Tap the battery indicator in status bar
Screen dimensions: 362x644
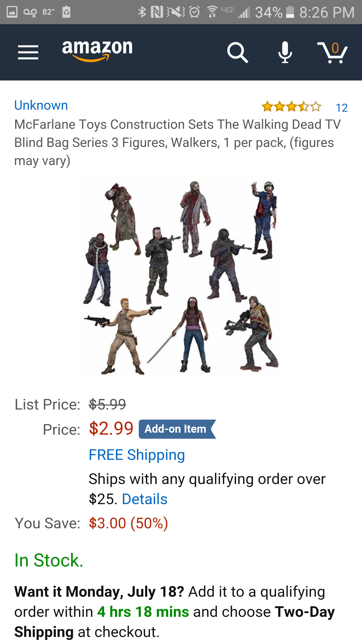point(290,12)
